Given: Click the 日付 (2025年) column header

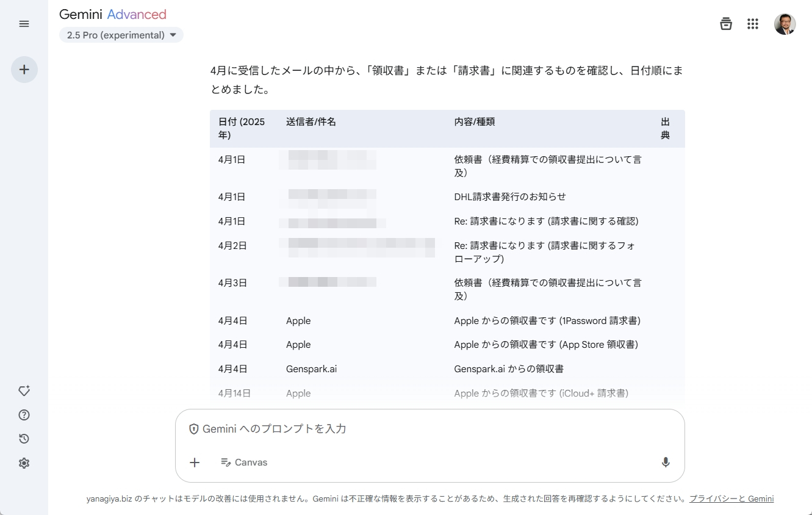Looking at the screenshot, I should 242,128.
